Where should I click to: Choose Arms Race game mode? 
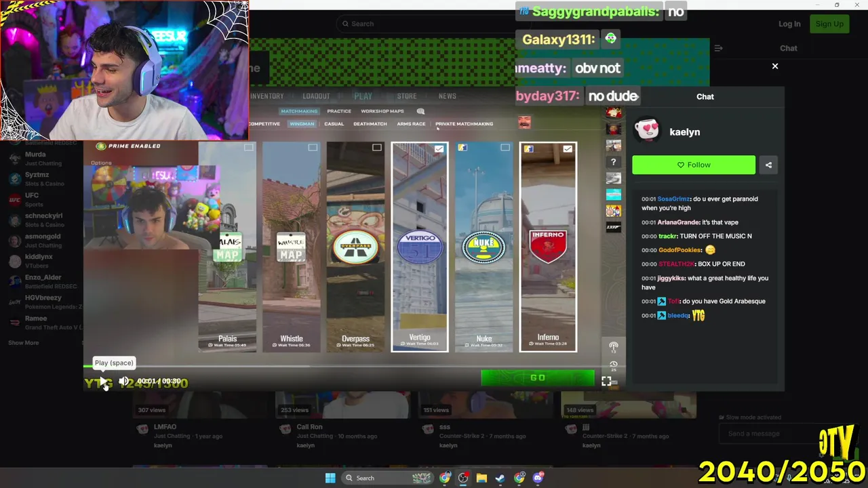point(411,124)
